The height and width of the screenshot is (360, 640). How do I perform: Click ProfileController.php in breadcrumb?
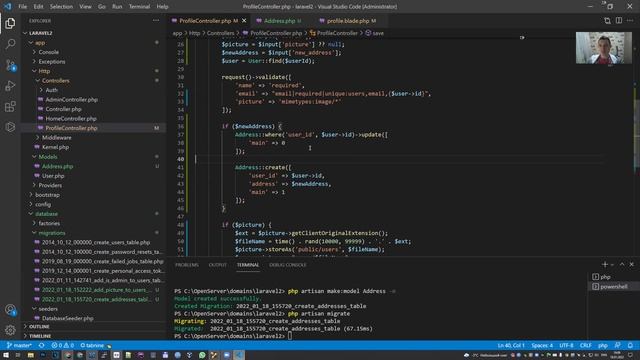tap(276, 33)
